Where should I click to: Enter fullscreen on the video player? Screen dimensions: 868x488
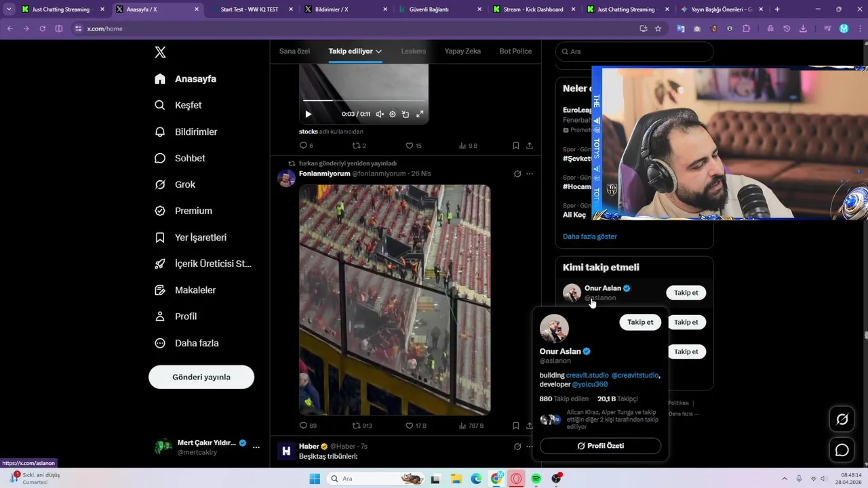point(420,114)
